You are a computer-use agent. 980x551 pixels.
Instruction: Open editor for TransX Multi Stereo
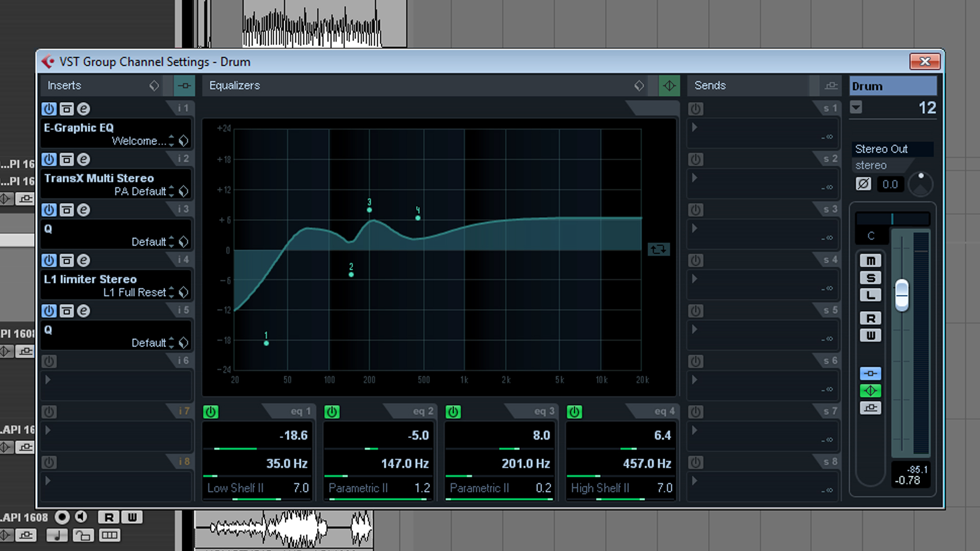[83, 159]
